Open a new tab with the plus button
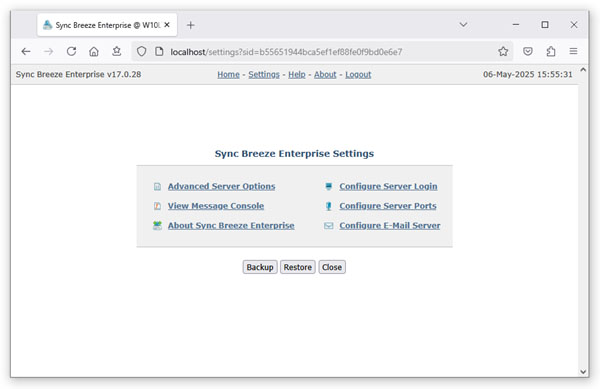 click(191, 25)
